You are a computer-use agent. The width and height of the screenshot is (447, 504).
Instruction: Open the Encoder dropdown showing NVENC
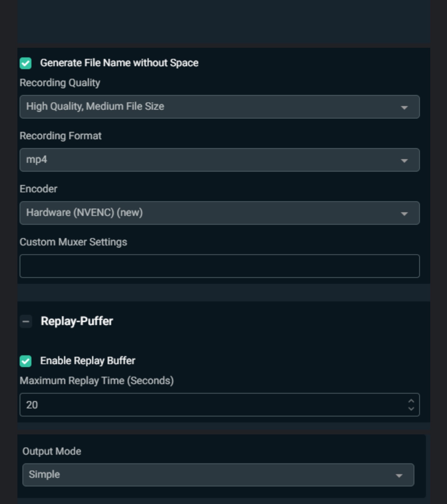(211, 213)
